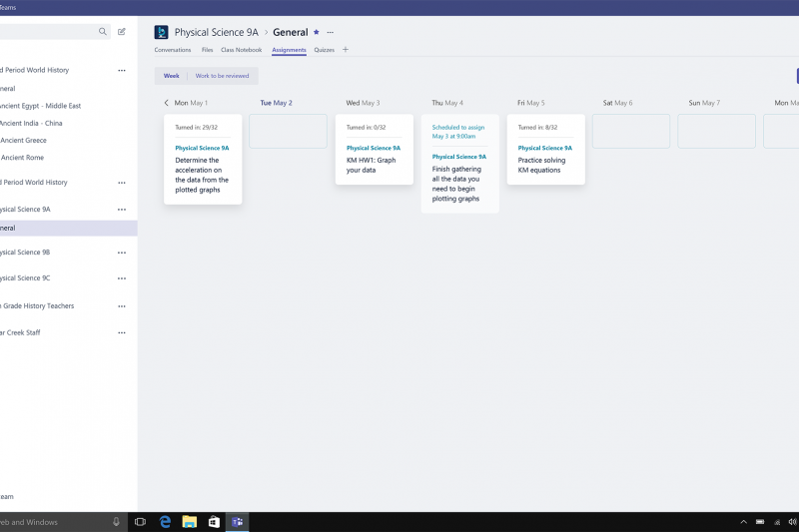
Task: Select the Week view toggle
Action: pyautogui.click(x=171, y=76)
